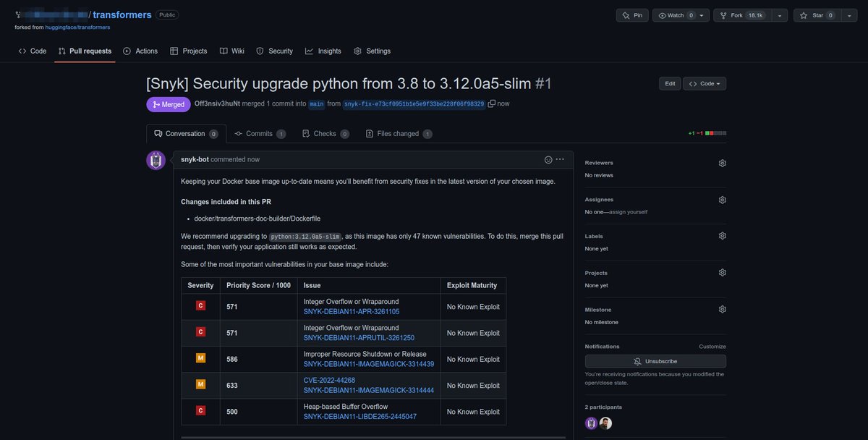Customize notification settings

pyautogui.click(x=712, y=347)
